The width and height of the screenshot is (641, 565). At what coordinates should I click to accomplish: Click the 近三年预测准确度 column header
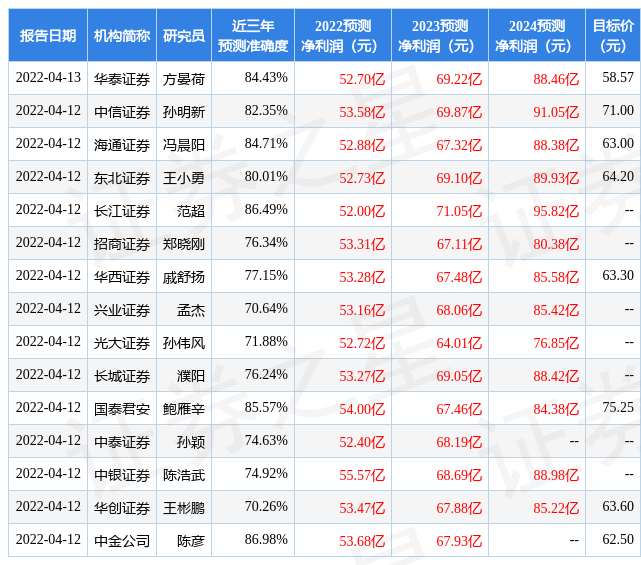[253, 36]
